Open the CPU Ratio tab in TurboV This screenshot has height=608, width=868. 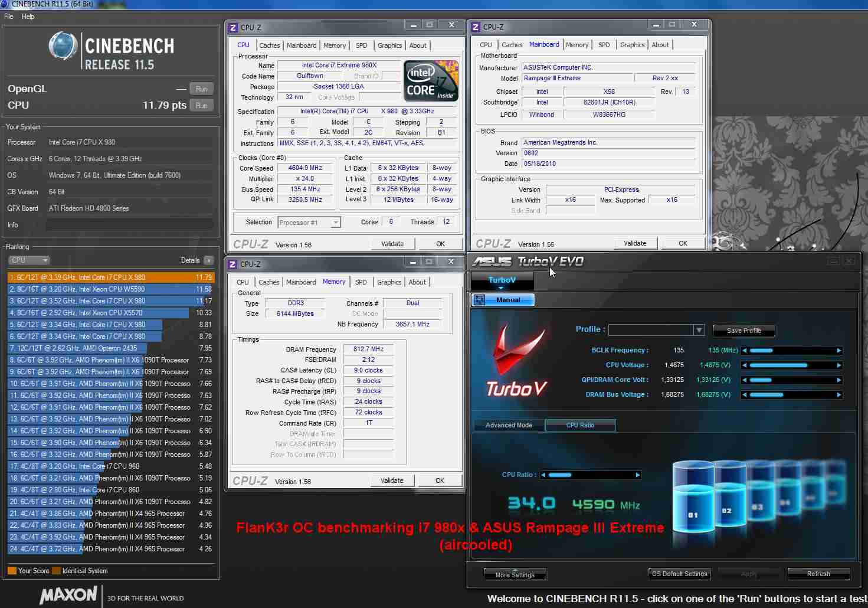[580, 425]
